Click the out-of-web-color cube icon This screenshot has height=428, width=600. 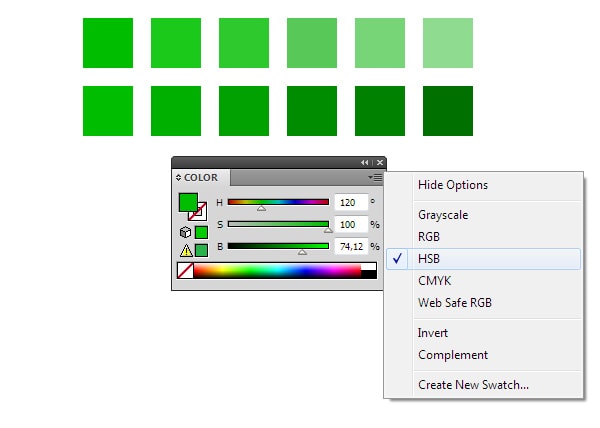tap(185, 232)
